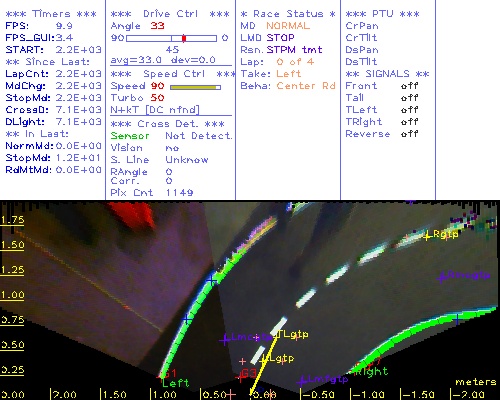Click the red G3 marker

pos(248,373)
